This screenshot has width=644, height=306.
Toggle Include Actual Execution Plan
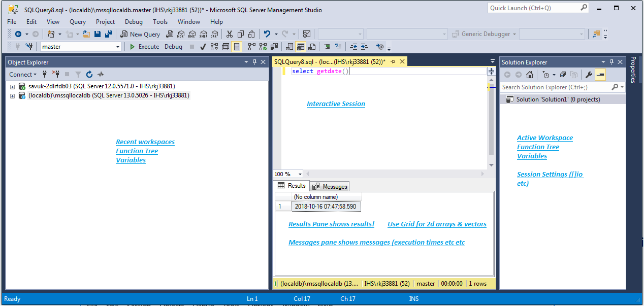[x=252, y=47]
